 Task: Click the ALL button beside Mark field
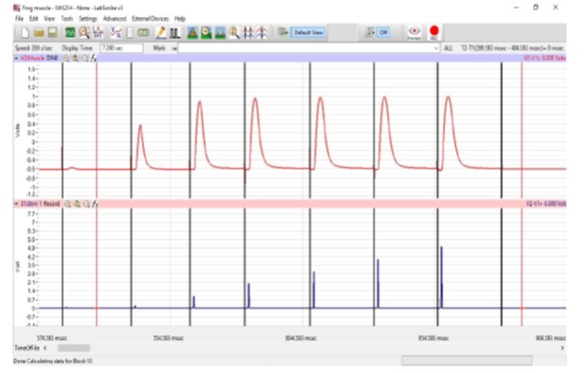tap(448, 48)
